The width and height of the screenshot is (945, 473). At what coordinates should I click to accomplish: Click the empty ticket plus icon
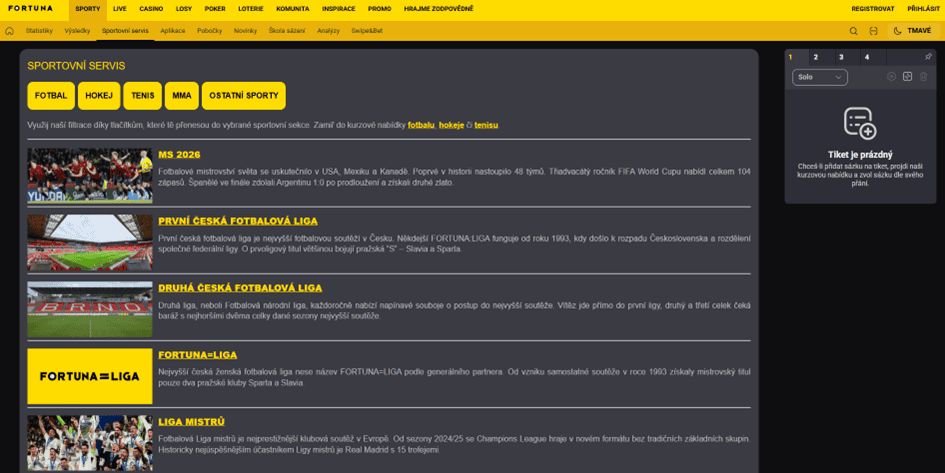[860, 124]
